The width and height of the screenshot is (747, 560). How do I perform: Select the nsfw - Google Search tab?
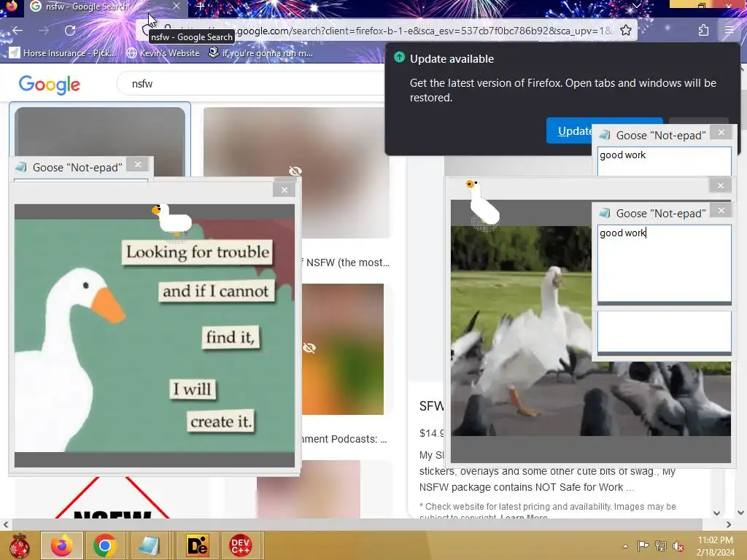tap(106, 7)
